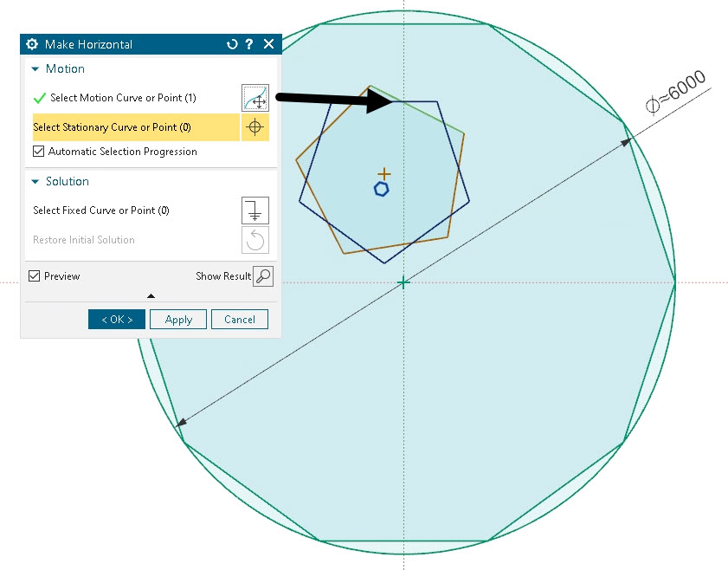Click the dialog's bottom collapse triangle
The height and width of the screenshot is (570, 728).
151,296
